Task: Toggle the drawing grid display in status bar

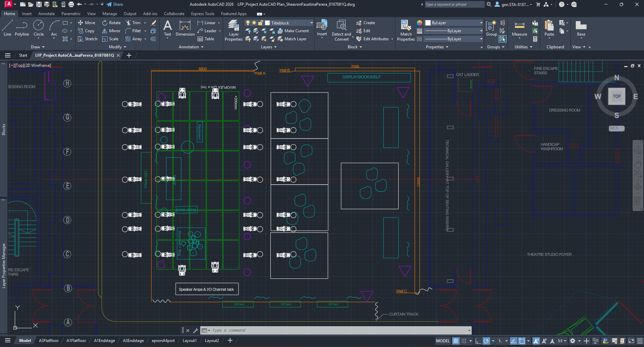Action: click(x=456, y=341)
